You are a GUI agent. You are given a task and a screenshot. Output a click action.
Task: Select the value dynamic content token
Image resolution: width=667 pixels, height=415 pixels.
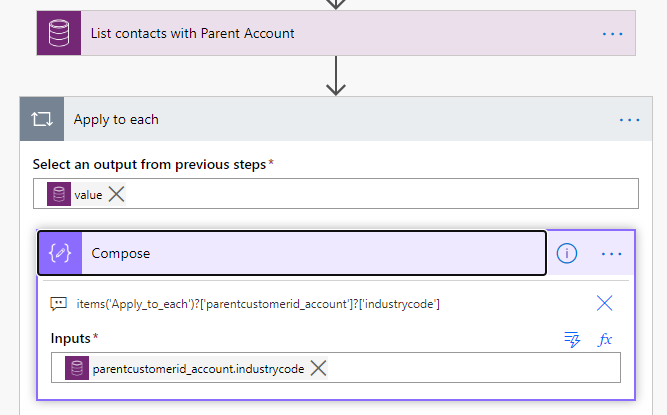coord(87,194)
